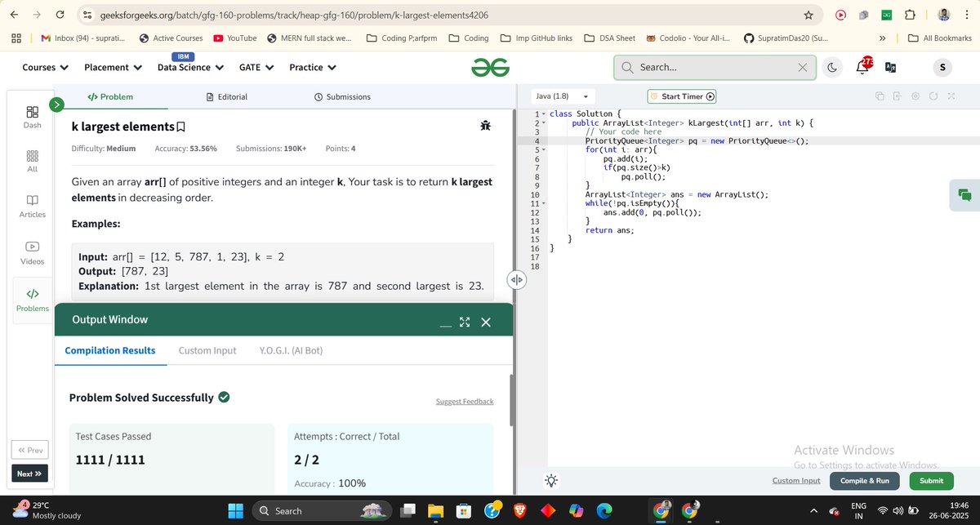The width and height of the screenshot is (980, 525).
Task: Open the language translate icon
Action: [890, 68]
